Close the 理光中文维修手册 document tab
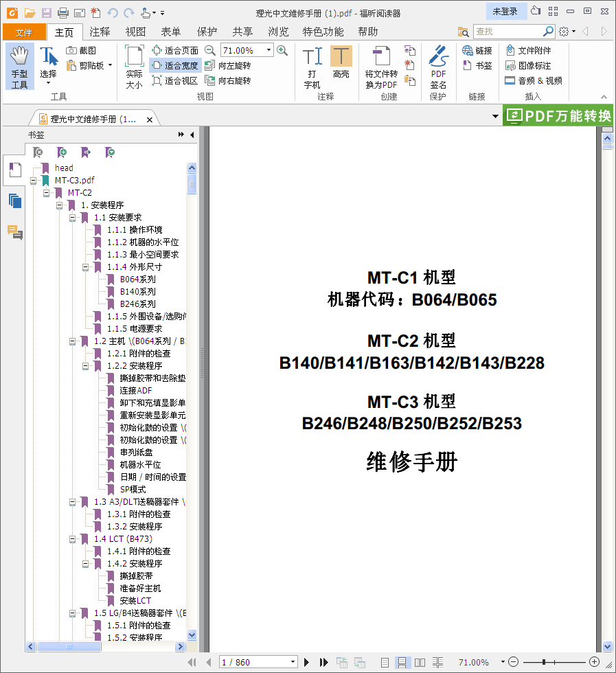The width and height of the screenshot is (616, 673). [x=150, y=119]
